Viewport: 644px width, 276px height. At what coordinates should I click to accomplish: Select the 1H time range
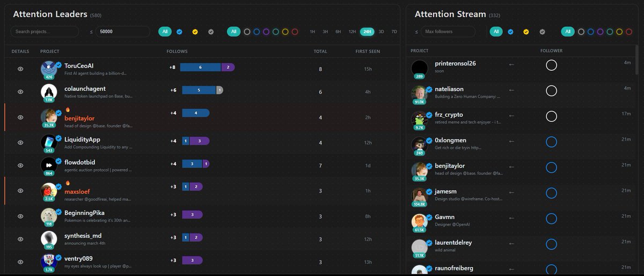pos(312,32)
